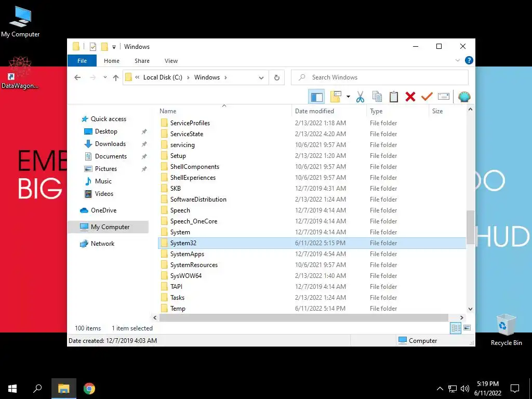The height and width of the screenshot is (399, 532).
Task: Click the folder options toolbar icon
Action: tap(336, 97)
